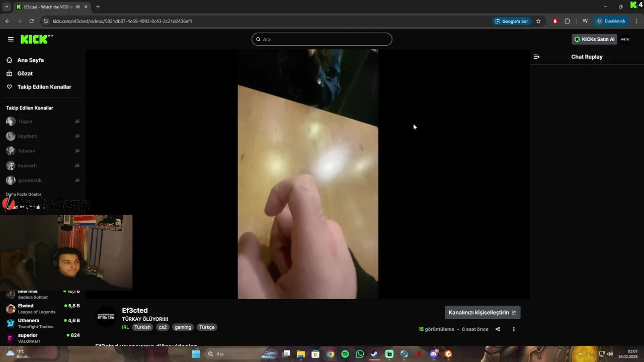Open Task View from the taskbar
This screenshot has height=362, width=644.
pyautogui.click(x=286, y=354)
